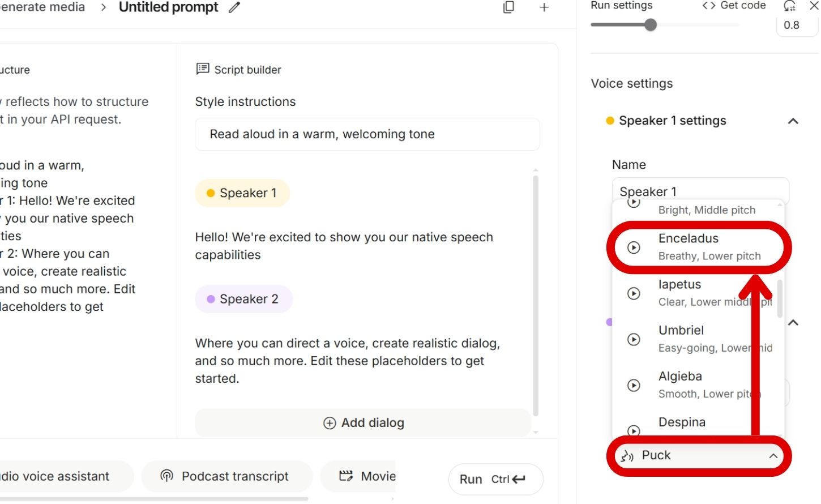Image resolution: width=821 pixels, height=504 pixels.
Task: Preview the Enceladus voice sample
Action: (x=634, y=247)
